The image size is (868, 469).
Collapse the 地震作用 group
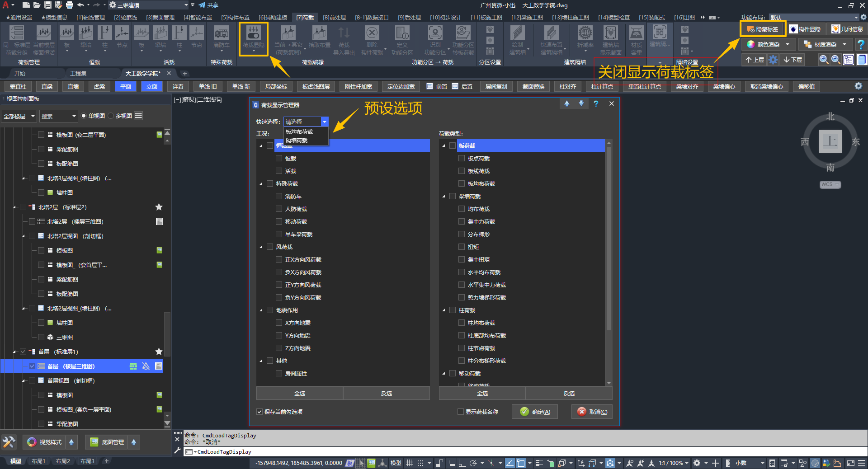(261, 310)
